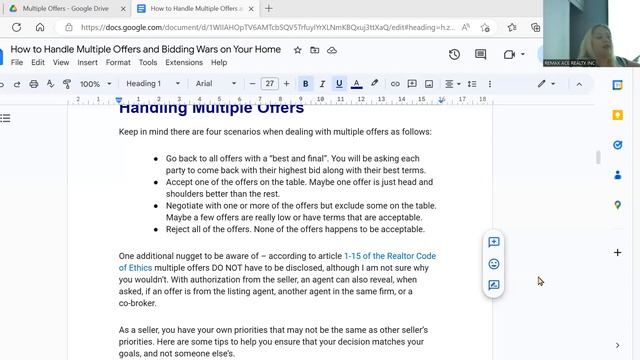Image resolution: width=640 pixels, height=360 pixels.
Task: Add comment on page margin
Action: pos(494,242)
